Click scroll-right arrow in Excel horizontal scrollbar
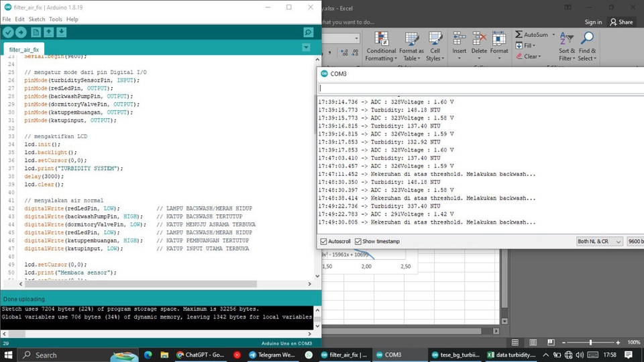644x362 pixels. click(496, 330)
